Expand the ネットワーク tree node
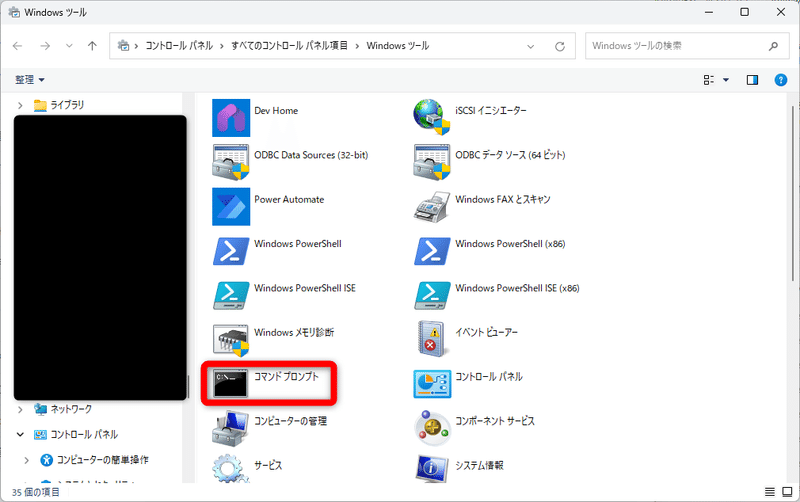This screenshot has height=502, width=800. click(20, 409)
